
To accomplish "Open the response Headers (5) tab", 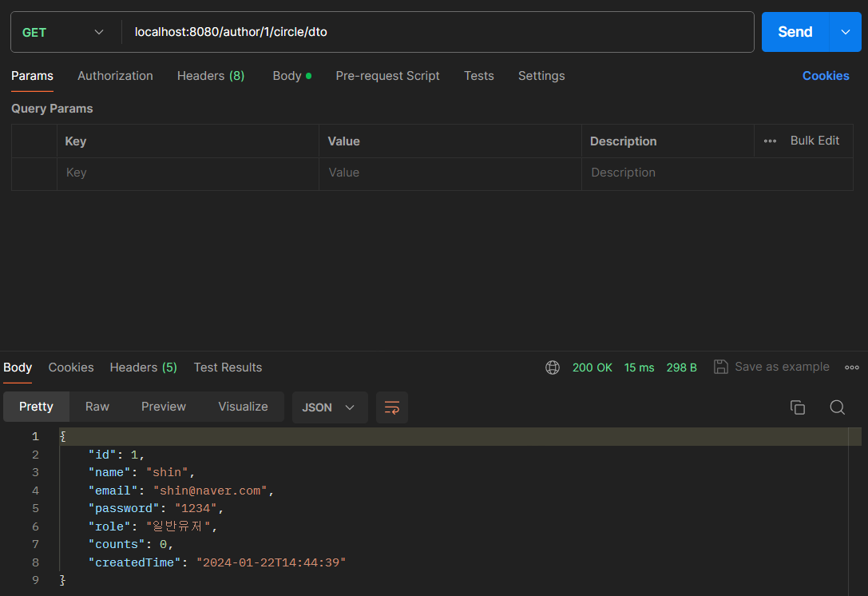I will click(x=144, y=368).
